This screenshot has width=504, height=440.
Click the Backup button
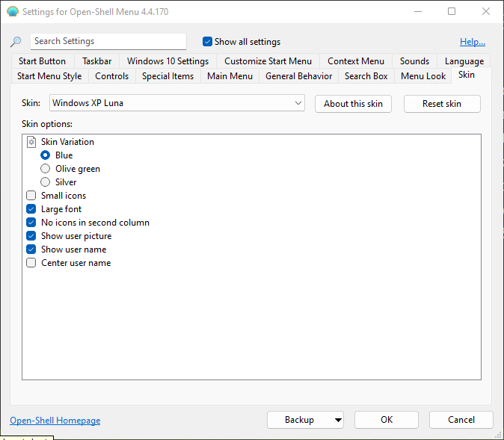299,420
